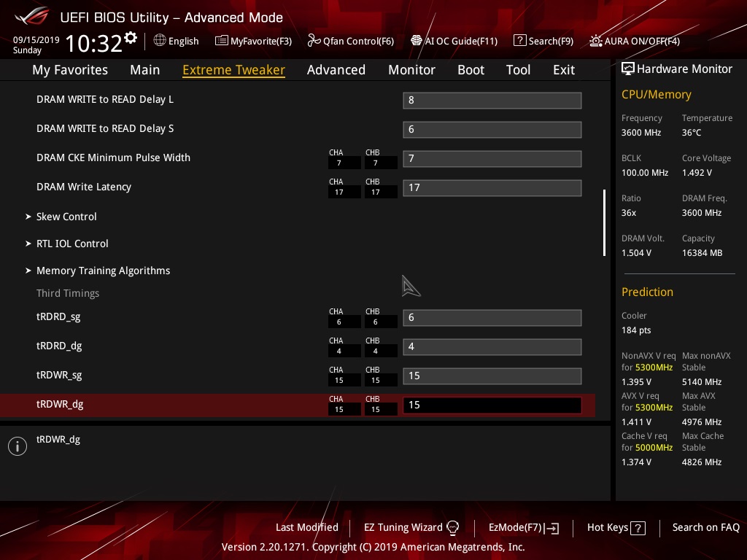Open the English language selector globe
Screen dimensions: 747x560
point(160,41)
